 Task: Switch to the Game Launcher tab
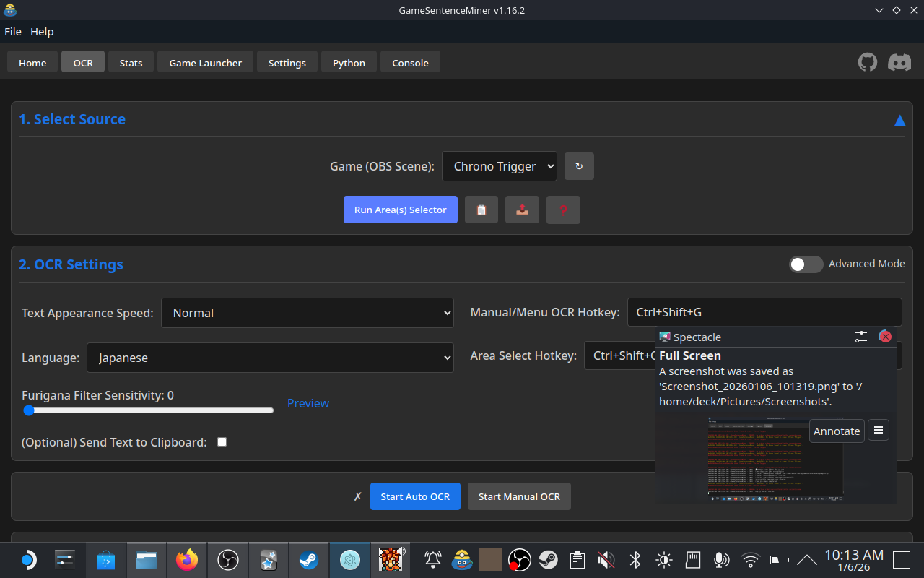coord(205,62)
